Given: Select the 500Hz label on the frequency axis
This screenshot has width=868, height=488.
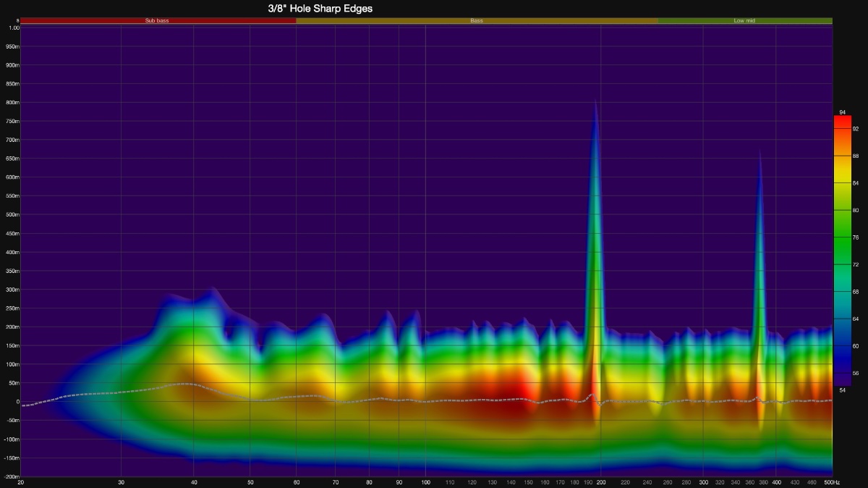Looking at the screenshot, I should [x=831, y=482].
